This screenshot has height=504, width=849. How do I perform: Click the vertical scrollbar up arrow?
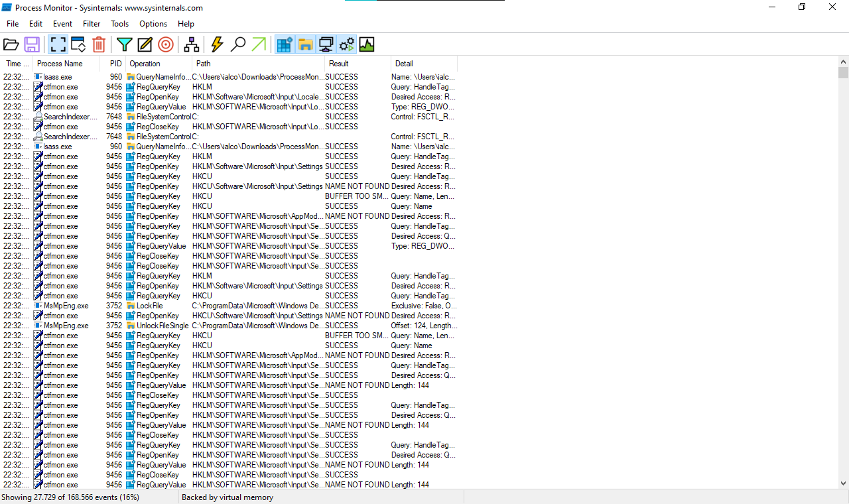[843, 61]
